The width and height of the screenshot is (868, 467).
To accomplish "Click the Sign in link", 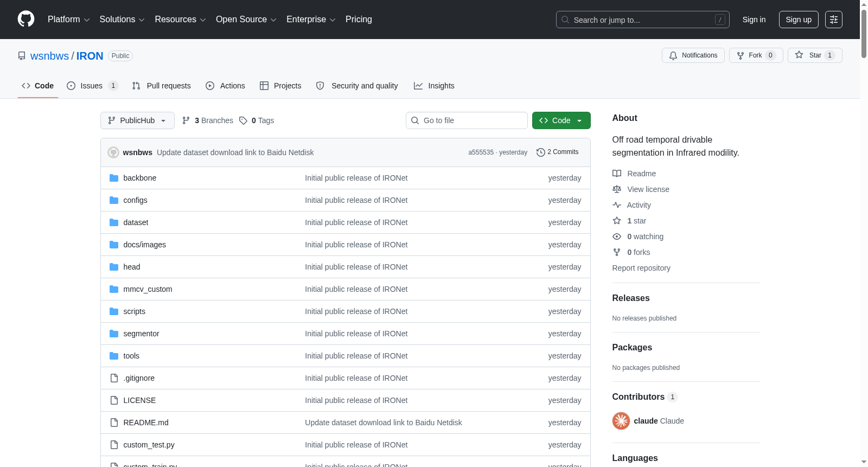I will point(754,20).
